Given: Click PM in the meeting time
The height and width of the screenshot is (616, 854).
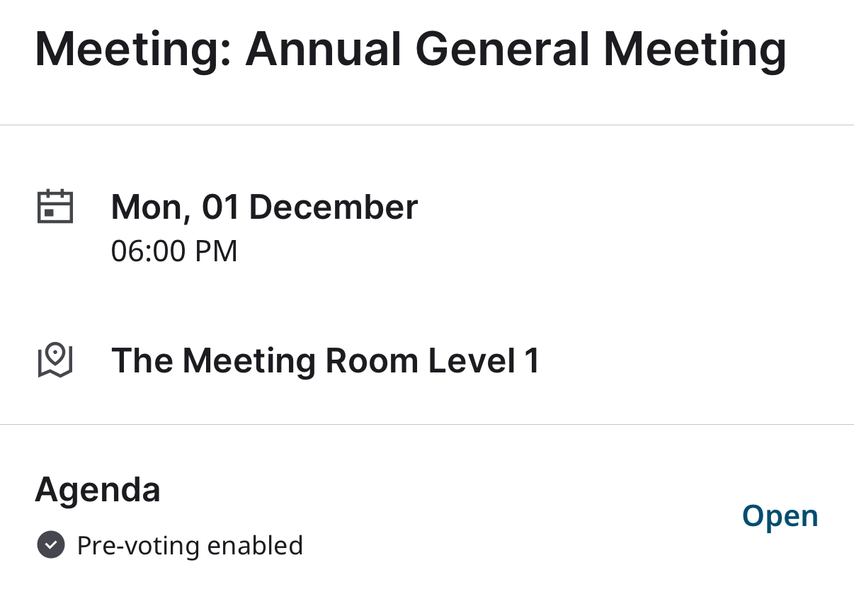Looking at the screenshot, I should tap(216, 251).
